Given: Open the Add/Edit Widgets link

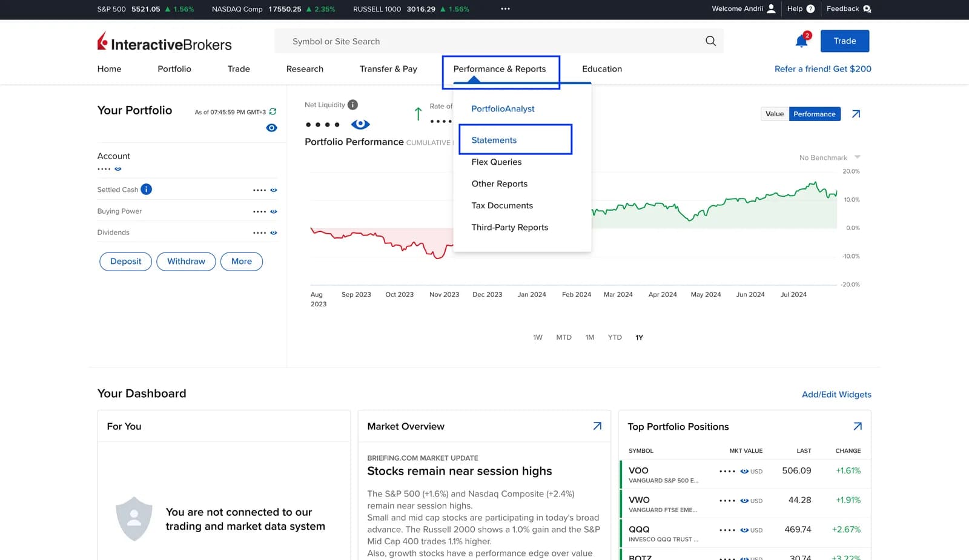Looking at the screenshot, I should (x=836, y=394).
